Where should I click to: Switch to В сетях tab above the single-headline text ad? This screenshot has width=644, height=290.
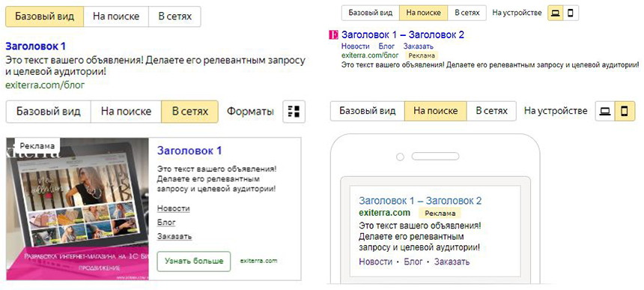[175, 16]
